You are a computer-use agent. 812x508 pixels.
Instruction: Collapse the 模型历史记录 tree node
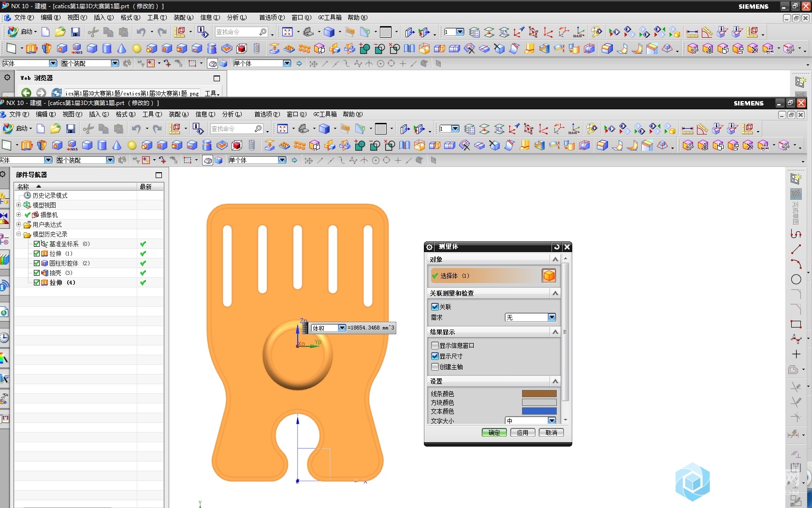point(19,234)
